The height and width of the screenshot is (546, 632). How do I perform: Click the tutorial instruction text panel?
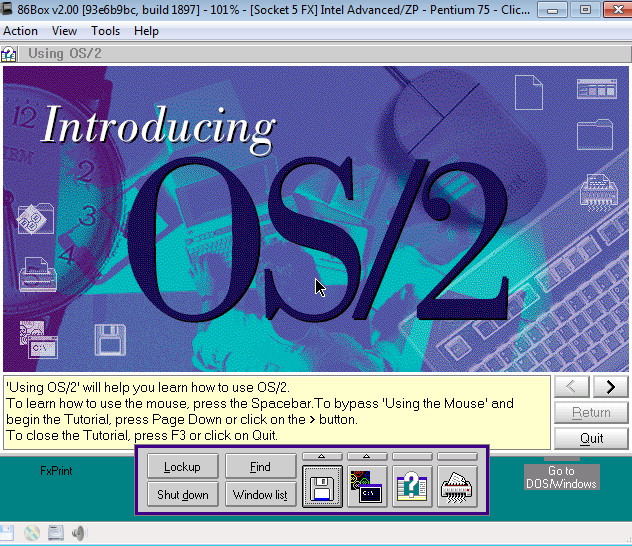(277, 412)
